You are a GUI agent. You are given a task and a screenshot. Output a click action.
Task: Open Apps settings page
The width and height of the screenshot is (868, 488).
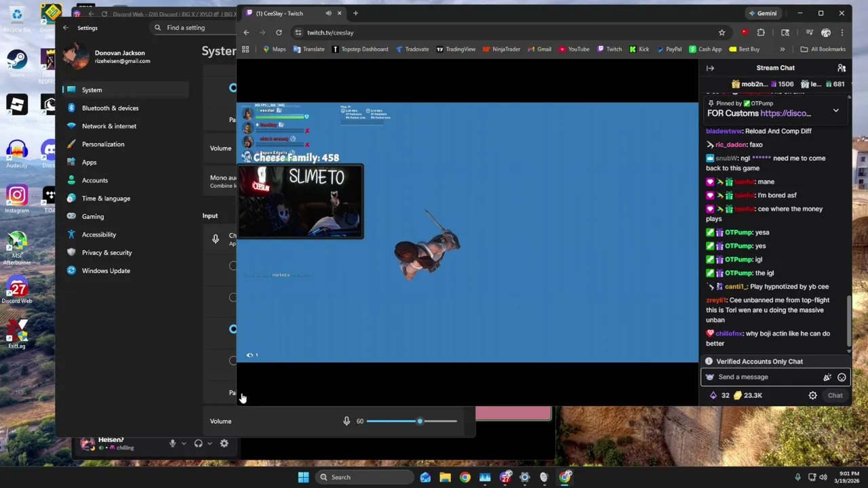pyautogui.click(x=125, y=162)
